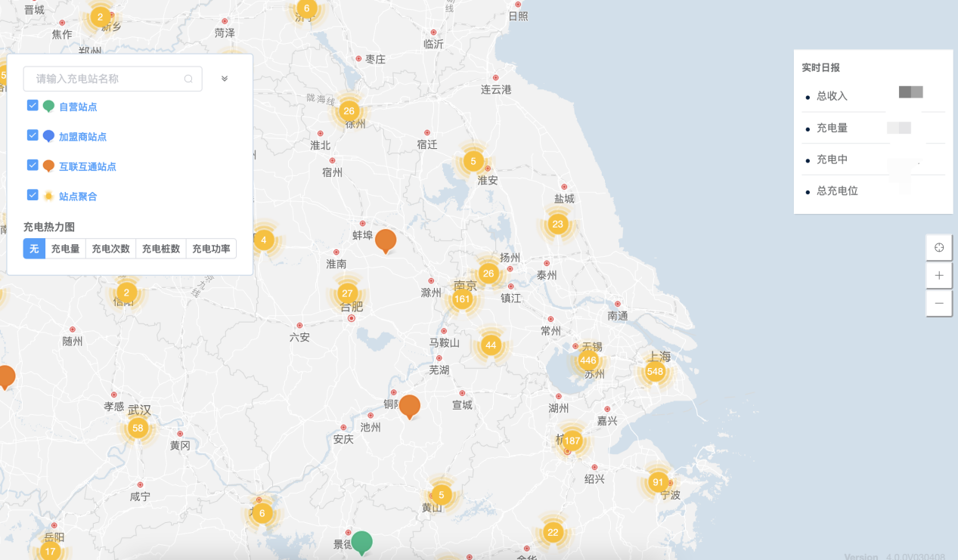
Task: Click the map locate crosshair button
Action: pos(939,248)
